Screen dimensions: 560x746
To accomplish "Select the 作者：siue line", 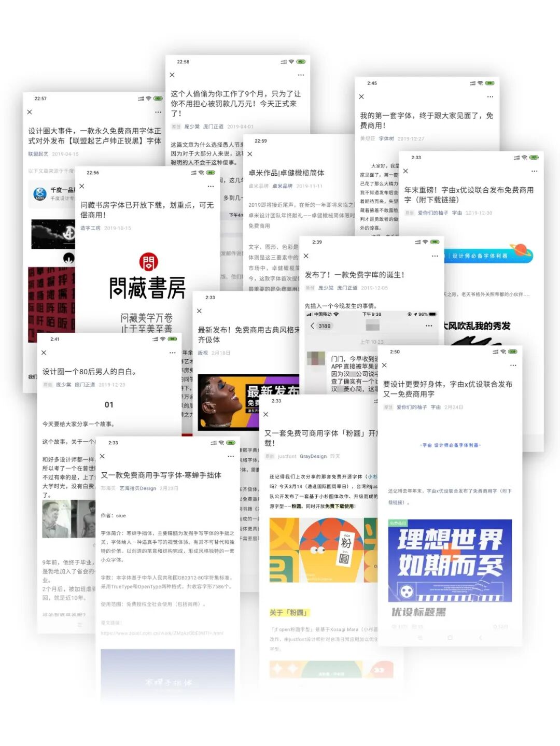I will tap(114, 516).
